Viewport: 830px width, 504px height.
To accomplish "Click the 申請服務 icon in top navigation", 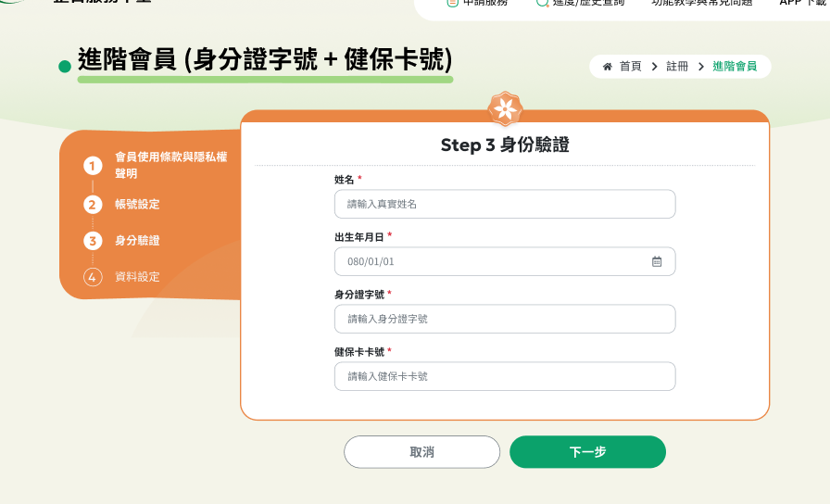I will pos(453,3).
